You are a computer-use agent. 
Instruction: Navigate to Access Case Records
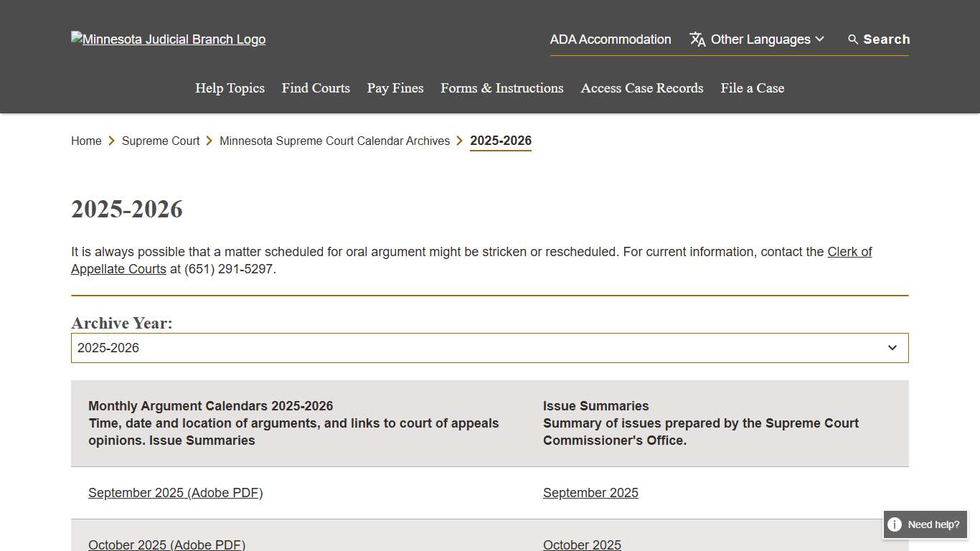click(x=641, y=88)
